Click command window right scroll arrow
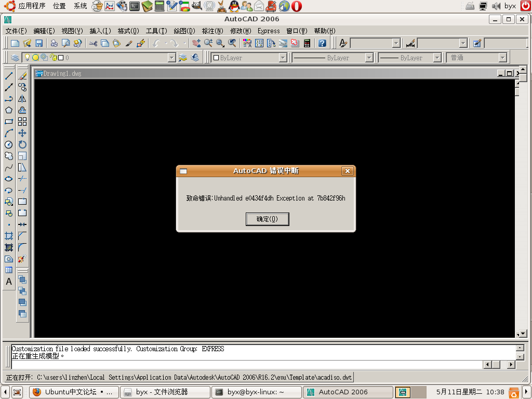532x399 pixels. click(511, 364)
